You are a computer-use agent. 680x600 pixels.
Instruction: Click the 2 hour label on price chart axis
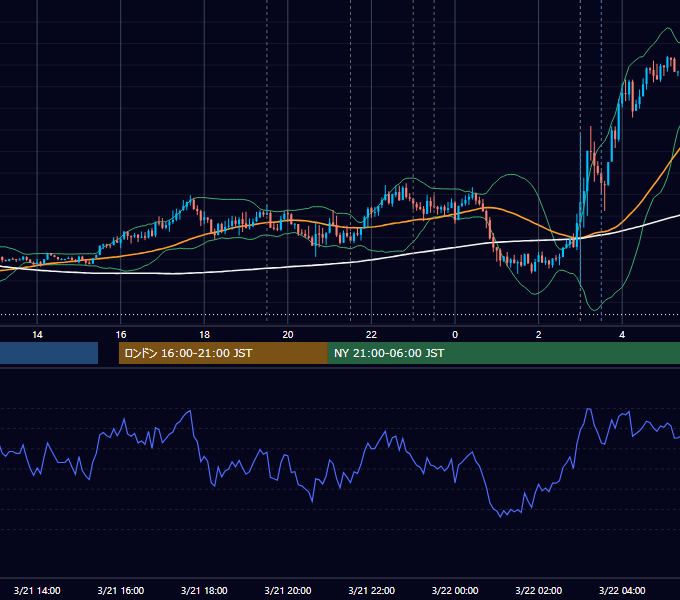coord(539,335)
